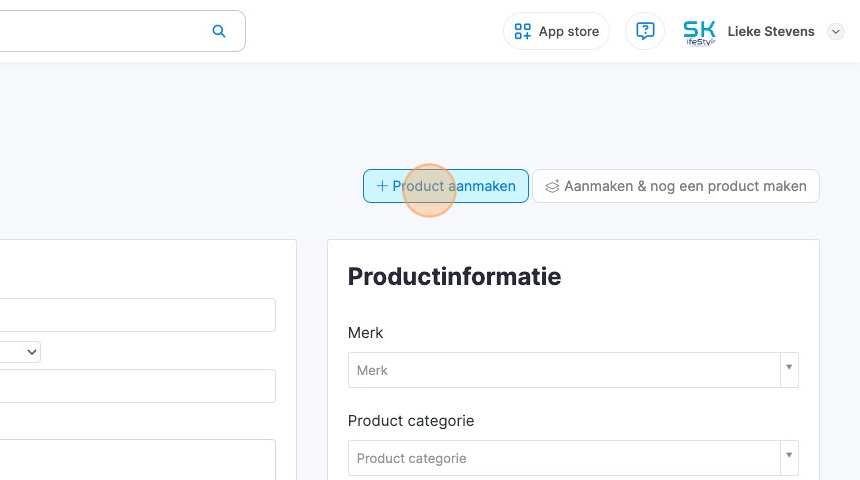Click the Product aanmaken button label
The image size is (860, 480).
pos(454,186)
